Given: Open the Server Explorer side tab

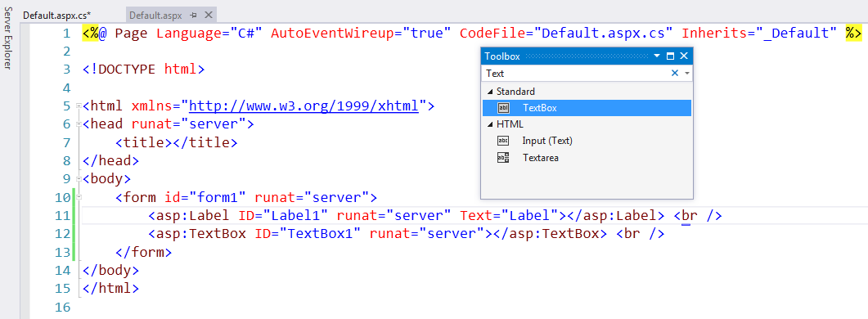Looking at the screenshot, I should pyautogui.click(x=7, y=38).
